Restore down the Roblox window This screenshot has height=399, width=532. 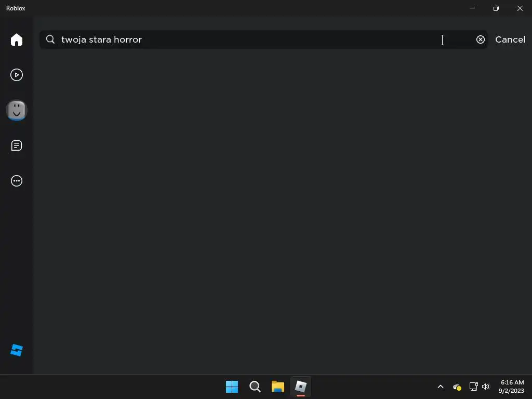[496, 8]
